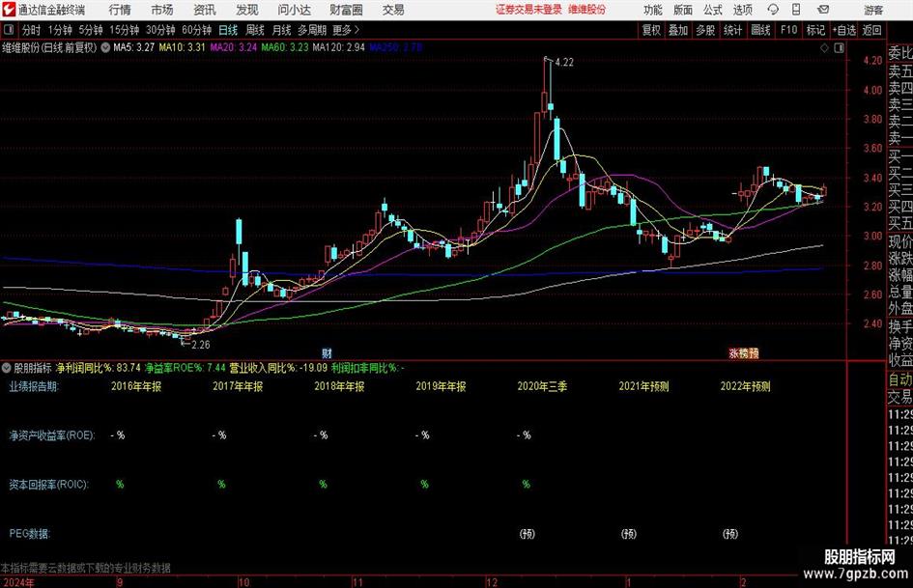Open the 版面 menu
Viewport: 913px width, 588px height.
coord(683,10)
